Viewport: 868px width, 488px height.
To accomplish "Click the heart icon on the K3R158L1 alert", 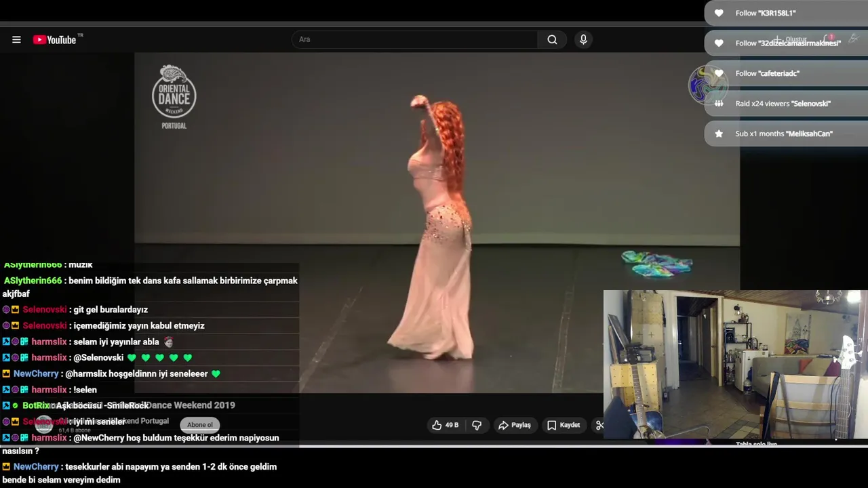I will 719,13.
